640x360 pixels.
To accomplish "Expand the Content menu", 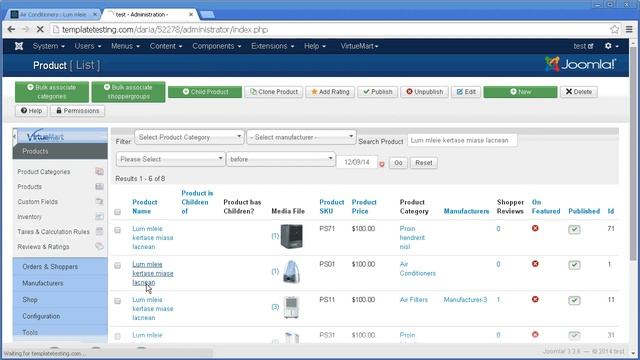I will click(166, 46).
